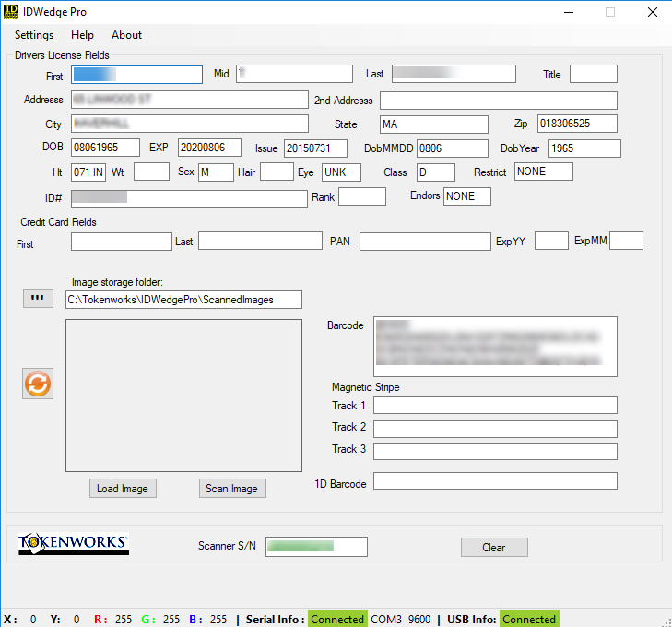Click the drivers license First name field

tap(136, 75)
